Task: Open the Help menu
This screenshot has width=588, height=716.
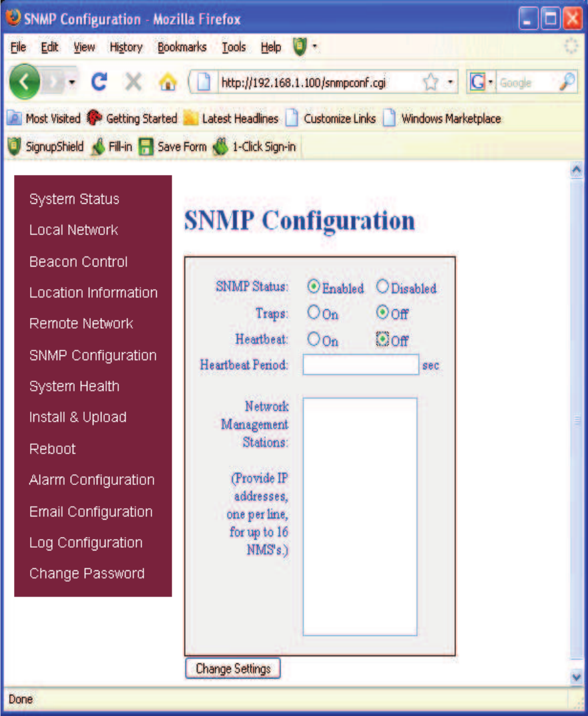Action: (x=271, y=47)
